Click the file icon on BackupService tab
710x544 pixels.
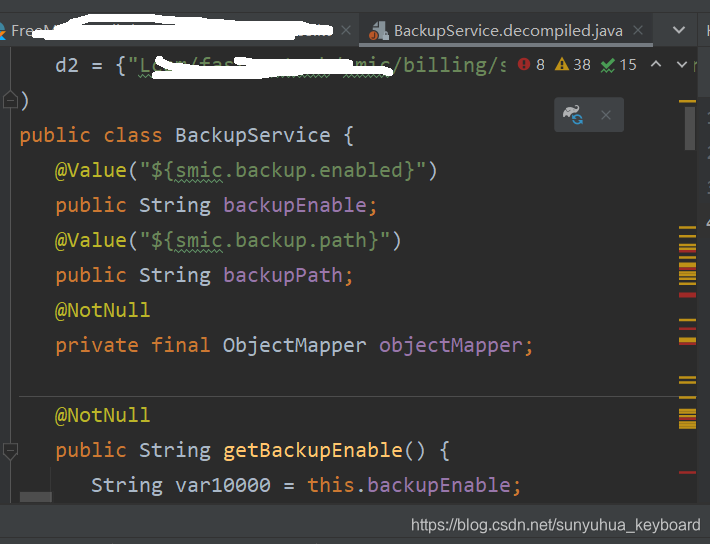coord(379,31)
